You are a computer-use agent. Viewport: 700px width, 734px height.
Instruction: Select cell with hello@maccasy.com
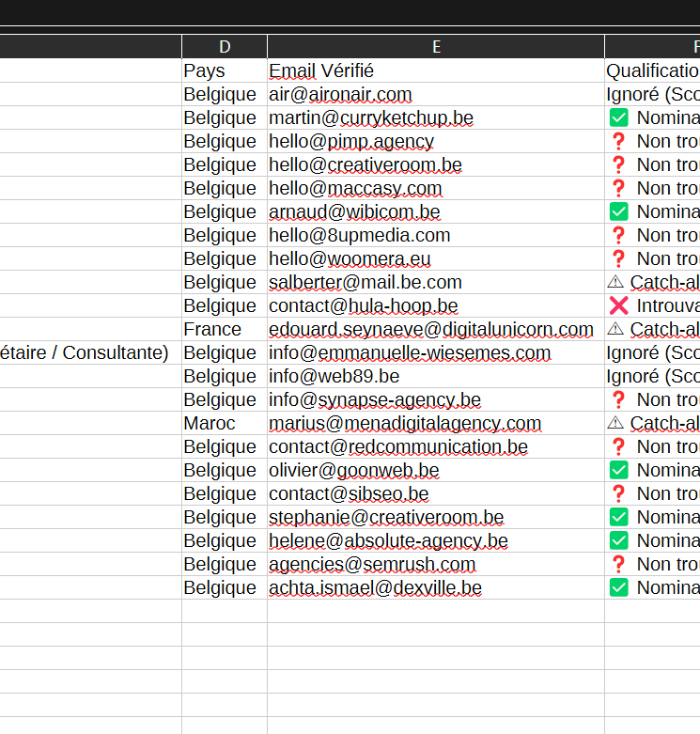click(x=436, y=188)
